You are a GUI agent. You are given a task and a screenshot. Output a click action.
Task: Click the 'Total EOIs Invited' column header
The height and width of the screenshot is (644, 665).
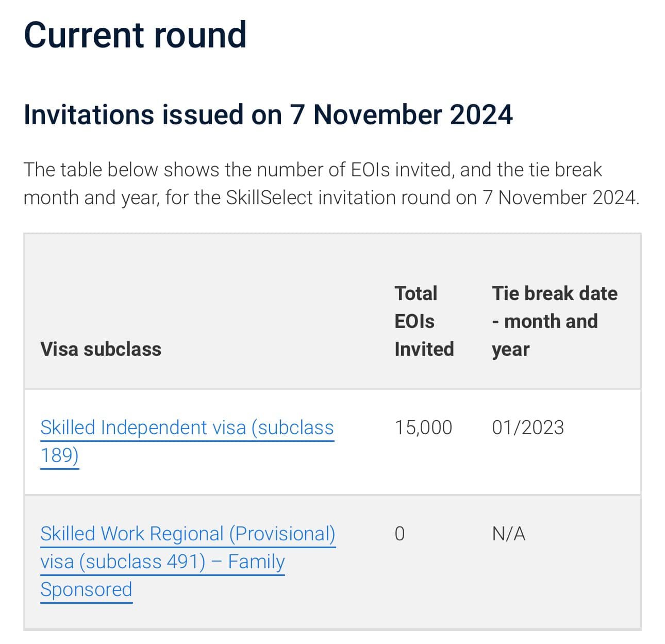click(424, 321)
